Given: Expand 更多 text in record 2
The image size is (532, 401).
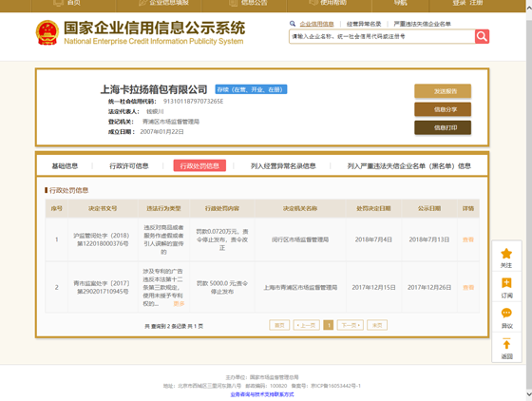Looking at the screenshot, I should (179, 304).
